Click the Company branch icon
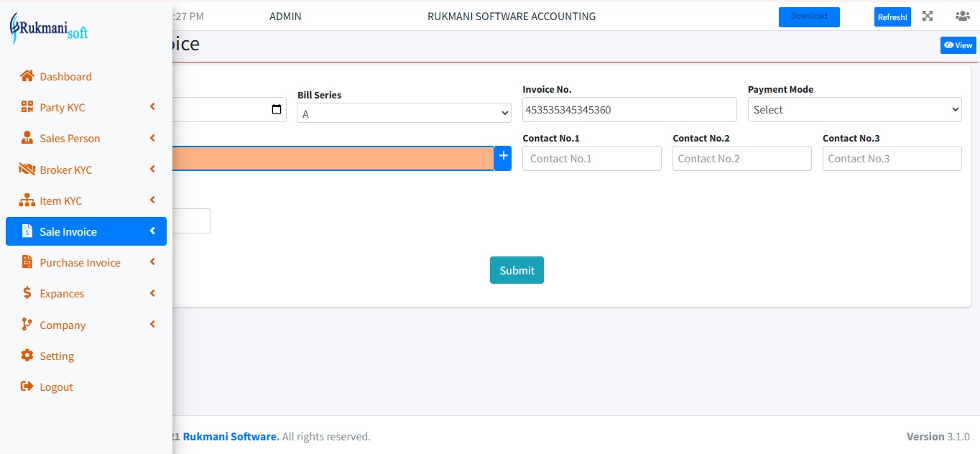 point(27,325)
